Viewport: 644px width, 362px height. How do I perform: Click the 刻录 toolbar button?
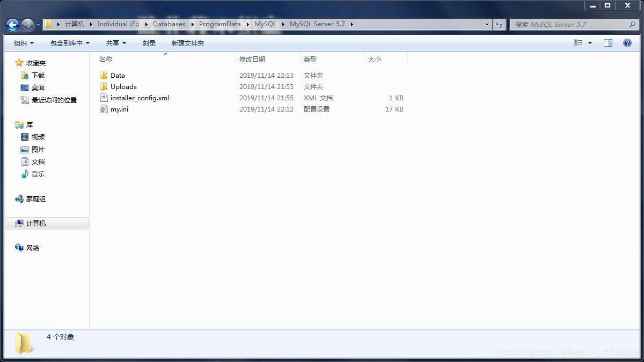point(149,43)
